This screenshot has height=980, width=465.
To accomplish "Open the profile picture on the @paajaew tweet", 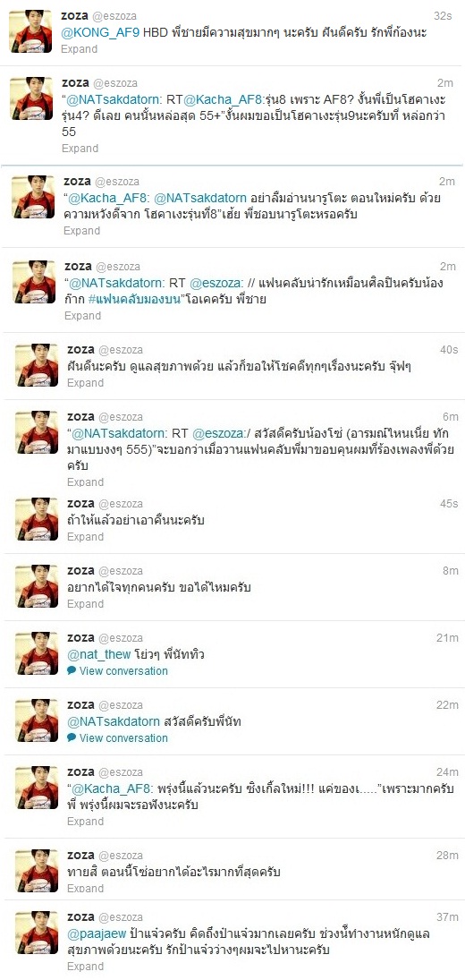I will pos(36,932).
